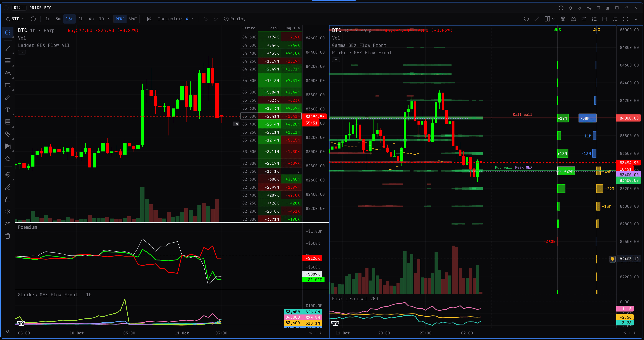This screenshot has width=644, height=340.
Task: Click the BTC panel tab label
Action: click(x=19, y=8)
